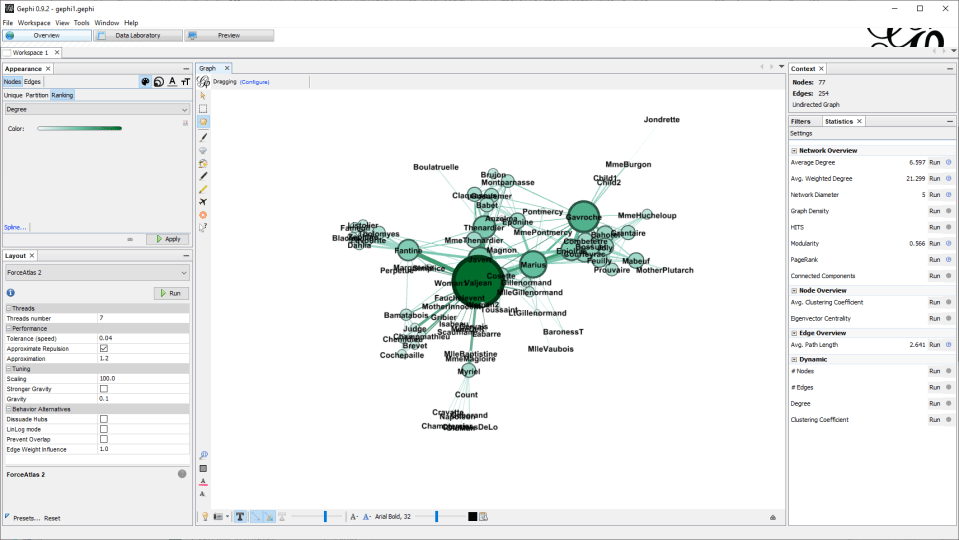
Task: Select the Painter brush tool
Action: click(x=203, y=135)
